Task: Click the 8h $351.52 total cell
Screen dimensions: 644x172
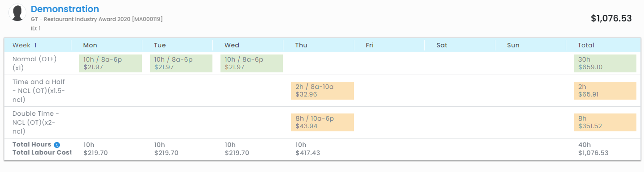Action: (605, 122)
